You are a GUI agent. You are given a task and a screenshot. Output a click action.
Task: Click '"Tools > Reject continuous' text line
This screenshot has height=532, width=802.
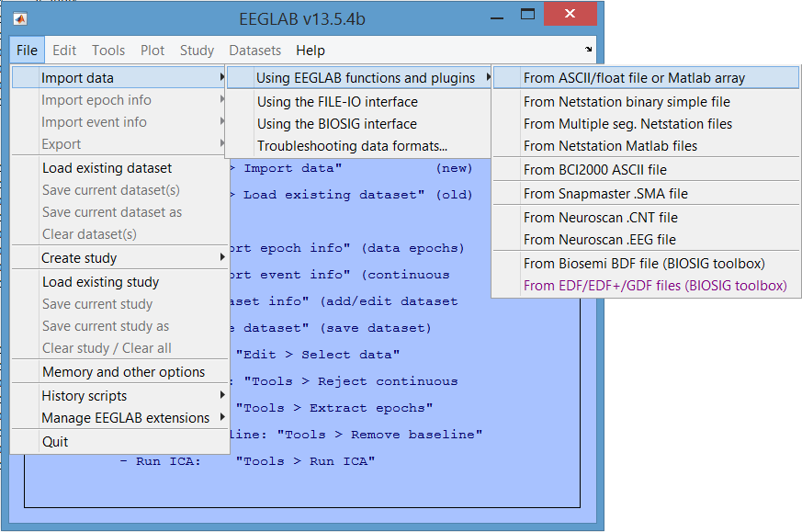tap(351, 381)
